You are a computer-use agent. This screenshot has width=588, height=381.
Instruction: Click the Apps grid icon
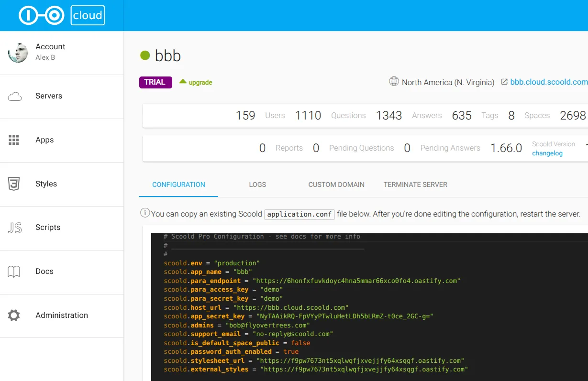coord(14,140)
